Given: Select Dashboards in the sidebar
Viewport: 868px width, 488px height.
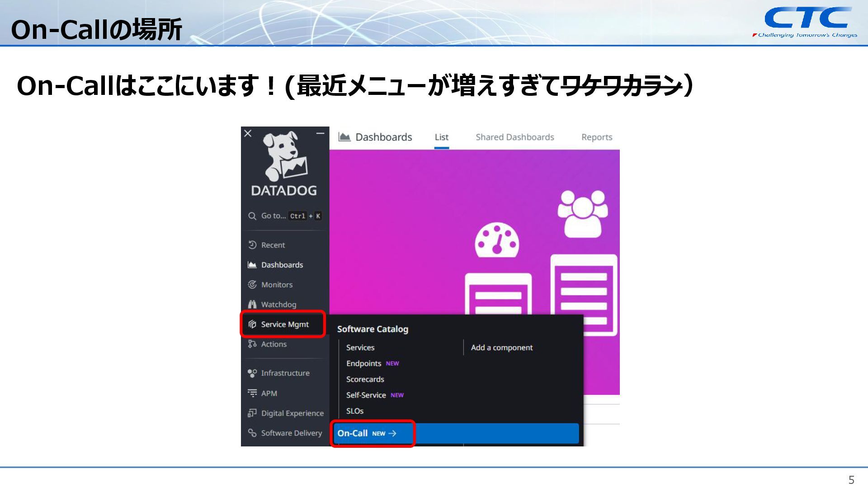Looking at the screenshot, I should [282, 265].
